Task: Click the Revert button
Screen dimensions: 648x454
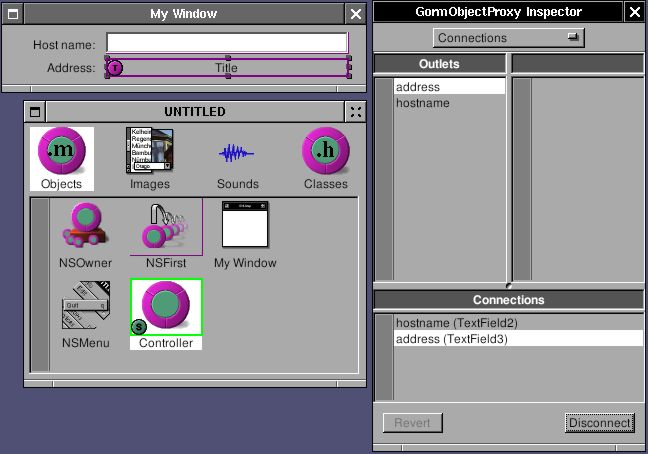Action: point(412,422)
